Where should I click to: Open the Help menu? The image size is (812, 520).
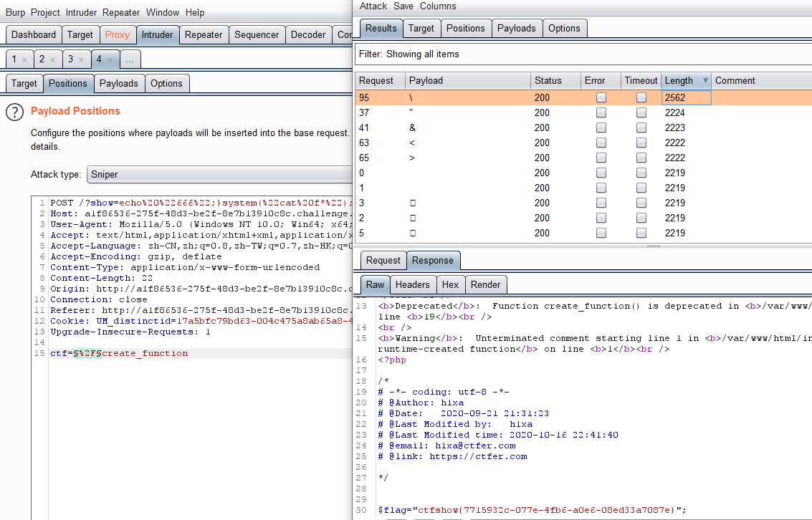[195, 12]
